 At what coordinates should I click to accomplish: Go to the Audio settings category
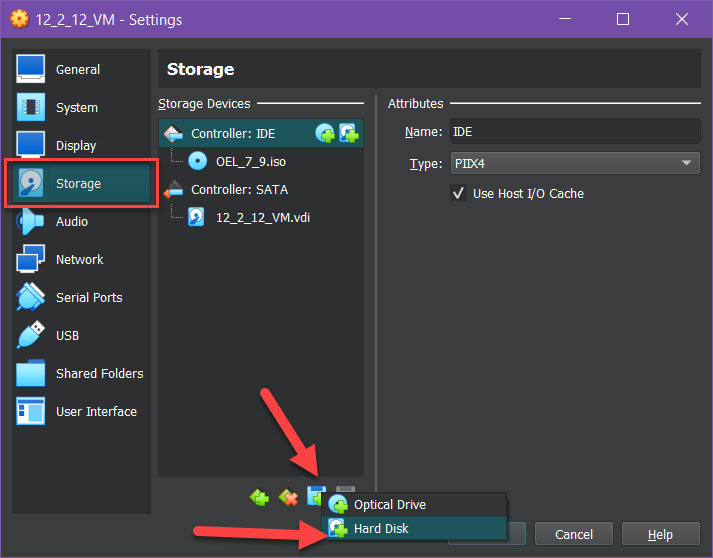71,222
